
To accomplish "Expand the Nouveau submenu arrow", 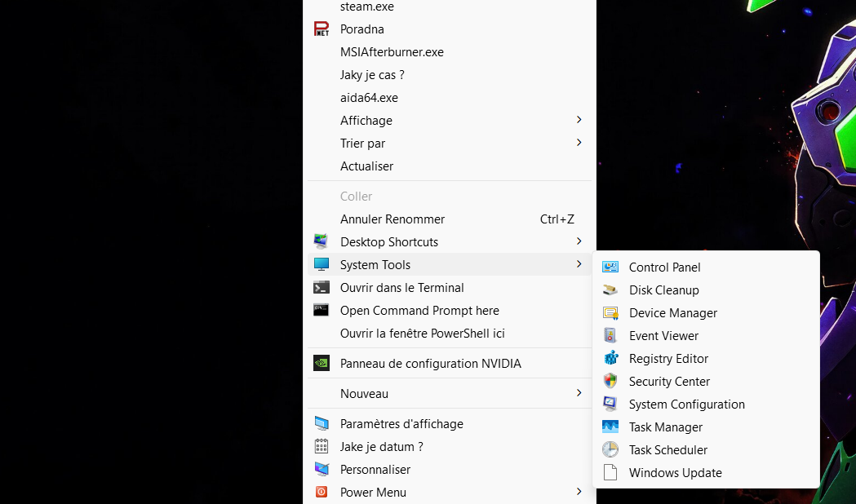I will click(x=579, y=393).
